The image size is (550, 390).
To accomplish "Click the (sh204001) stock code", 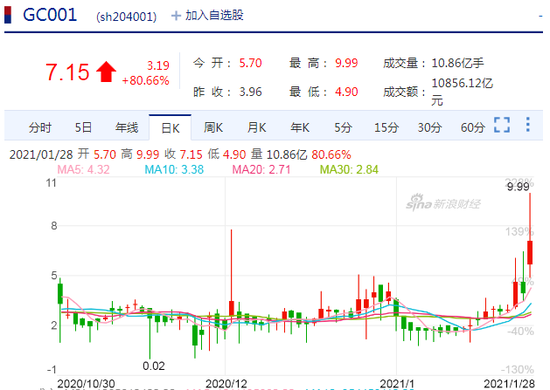I will [x=127, y=16].
